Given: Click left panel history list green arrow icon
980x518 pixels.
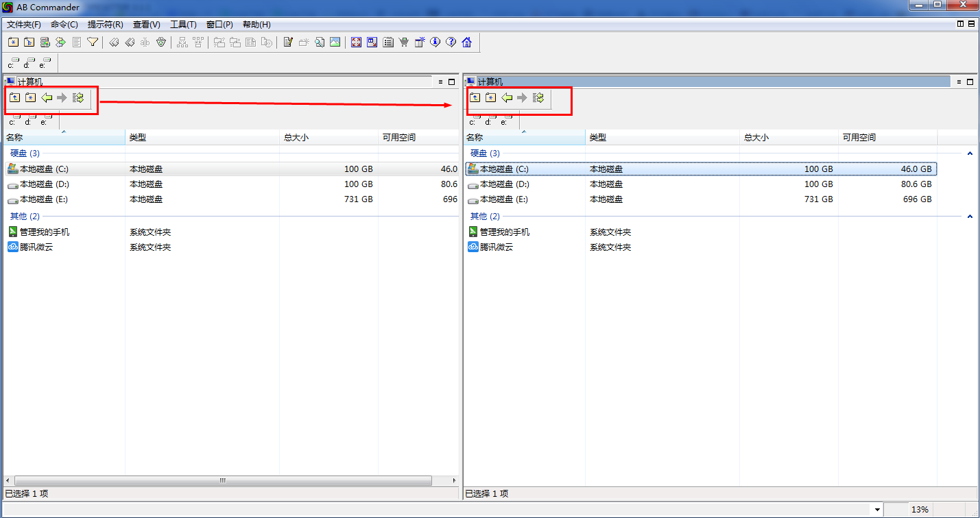Looking at the screenshot, I should pyautogui.click(x=78, y=98).
